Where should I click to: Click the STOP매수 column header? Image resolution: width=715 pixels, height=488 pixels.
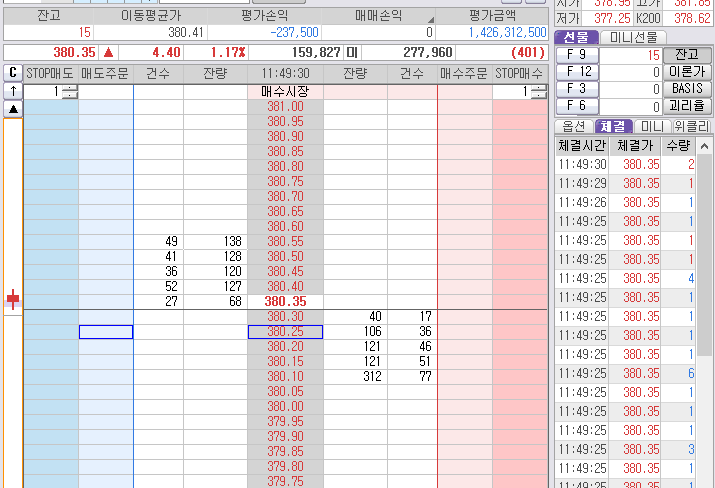point(520,73)
